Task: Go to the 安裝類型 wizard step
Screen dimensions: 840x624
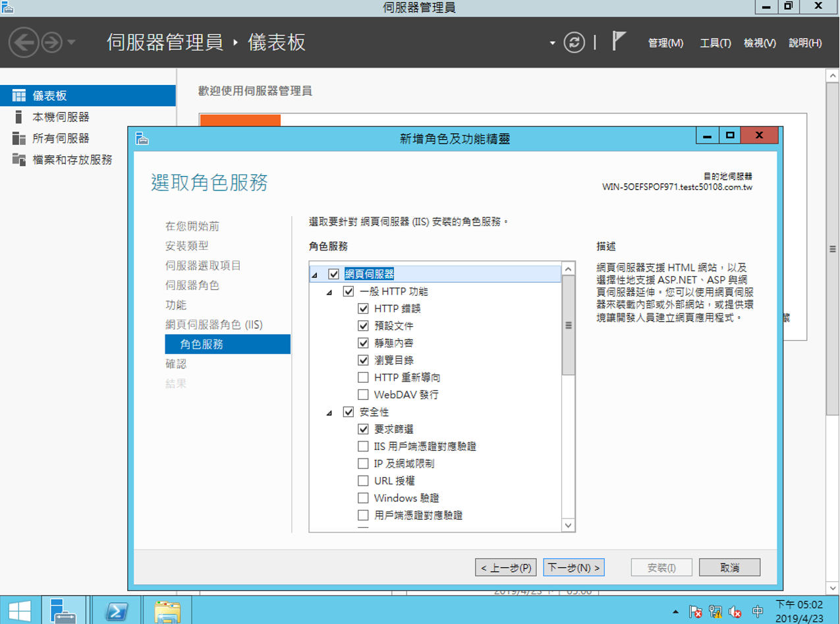Action: [x=186, y=246]
